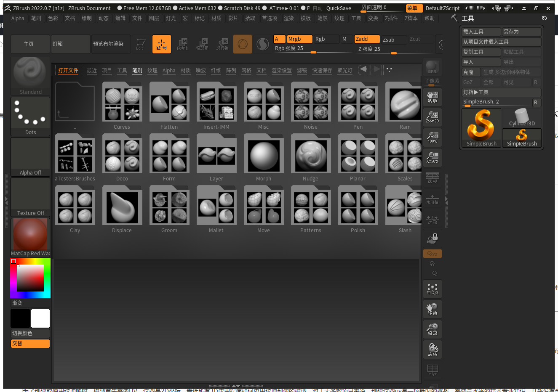The width and height of the screenshot is (558, 392).
Task: Open the Patterns brush folder
Action: [311, 210]
